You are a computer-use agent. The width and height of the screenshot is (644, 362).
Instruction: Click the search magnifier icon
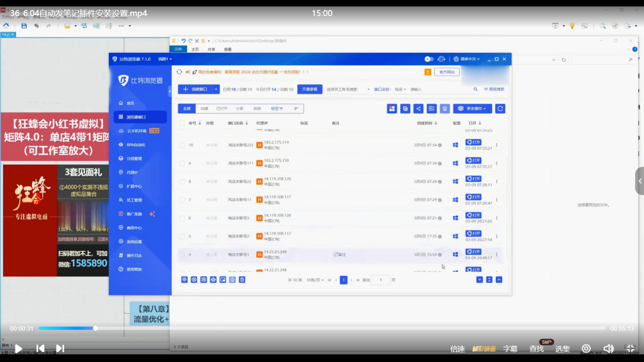[475, 89]
